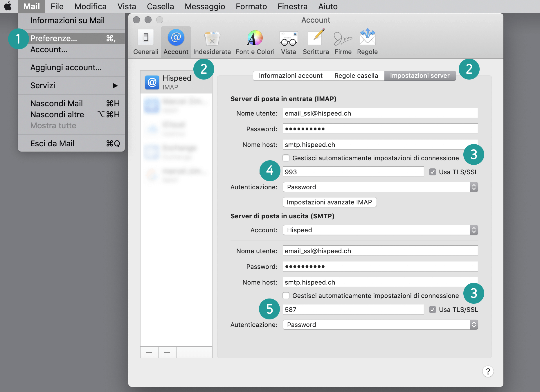This screenshot has height=392, width=540.
Task: Choose Esci da Mail
Action: (x=71, y=143)
